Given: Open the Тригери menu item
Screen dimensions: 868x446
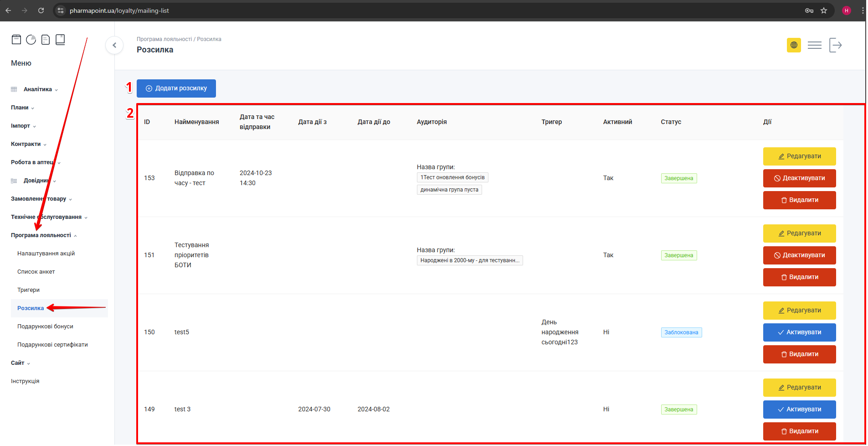Looking at the screenshot, I should tap(28, 290).
